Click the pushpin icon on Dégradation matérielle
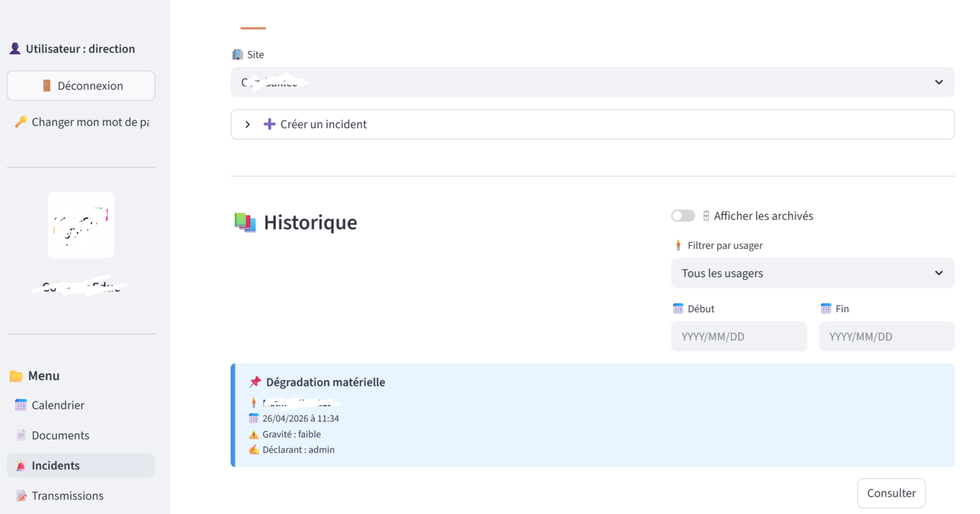 [x=255, y=382]
